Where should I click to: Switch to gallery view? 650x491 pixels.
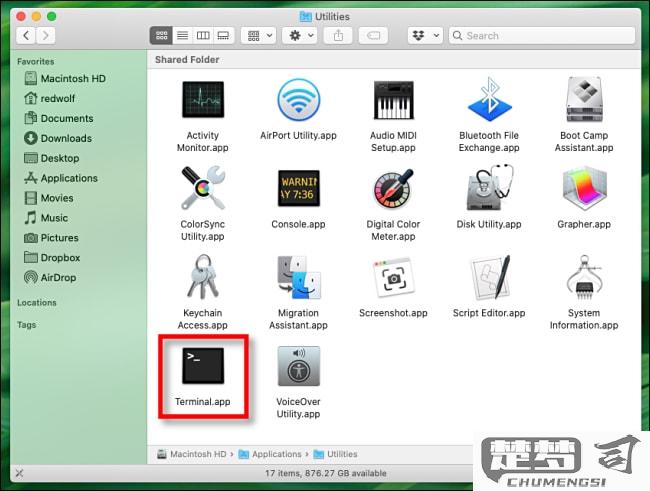coord(223,36)
